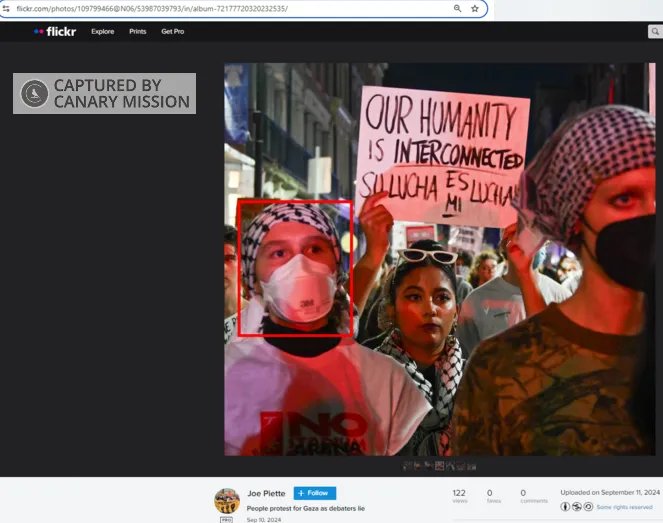
Task: Click the NonCommercial license icon
Action: [576, 507]
